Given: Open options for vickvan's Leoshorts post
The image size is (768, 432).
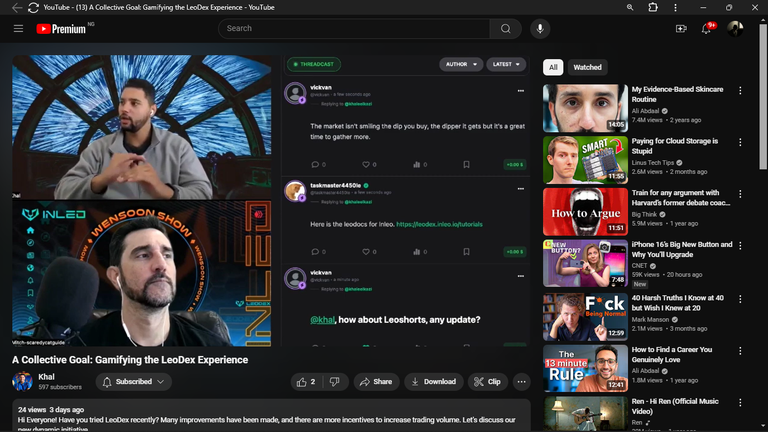Looking at the screenshot, I should tap(521, 276).
